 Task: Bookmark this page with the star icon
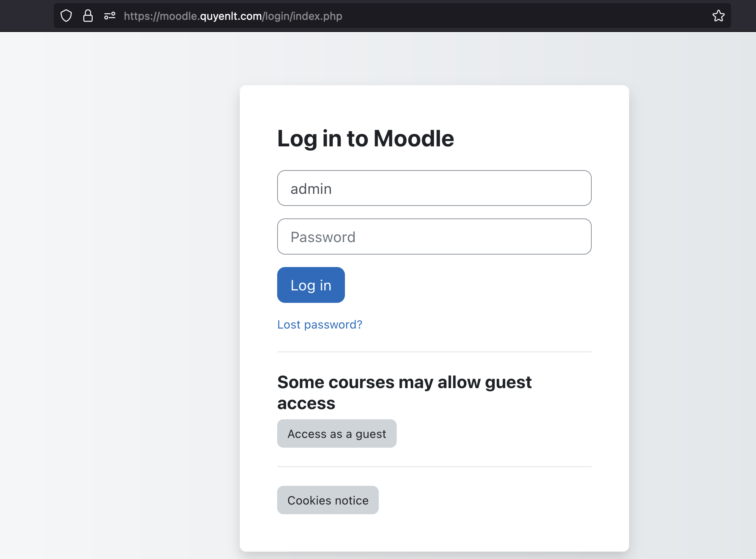pos(718,16)
